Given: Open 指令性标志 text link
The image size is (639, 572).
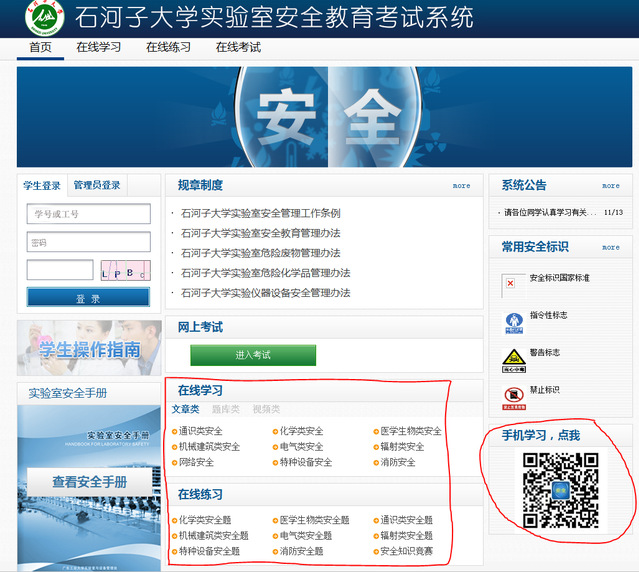Looking at the screenshot, I should (x=549, y=315).
